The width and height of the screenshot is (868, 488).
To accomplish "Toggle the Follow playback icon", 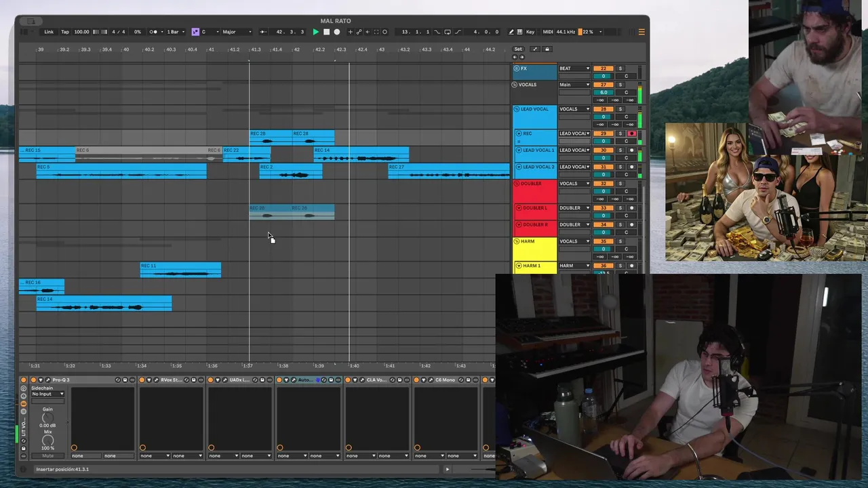I will 263,32.
